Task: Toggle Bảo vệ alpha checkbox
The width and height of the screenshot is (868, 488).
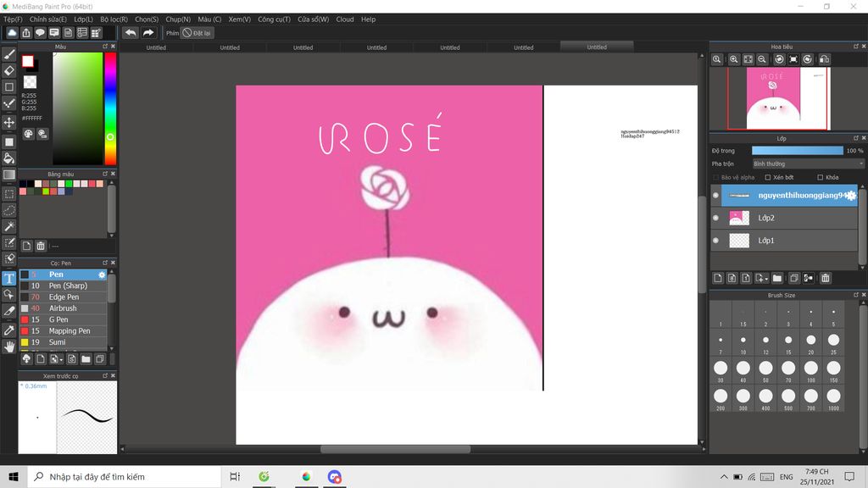Action: click(715, 178)
